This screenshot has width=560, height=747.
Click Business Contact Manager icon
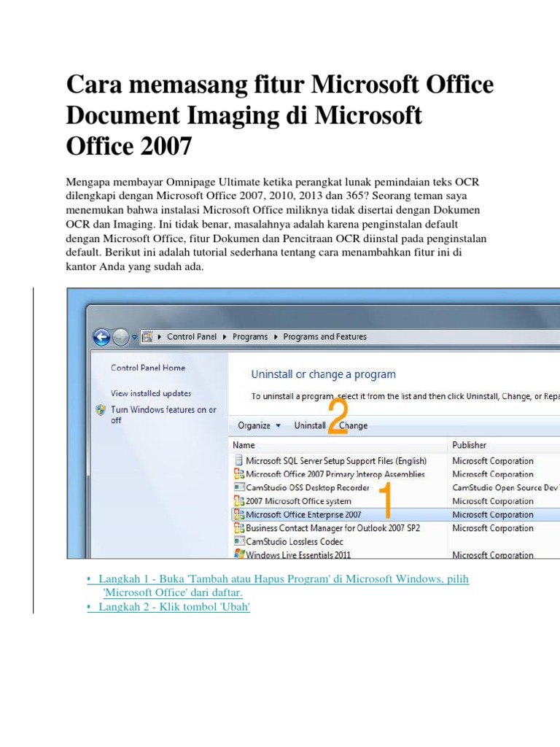pyautogui.click(x=238, y=528)
